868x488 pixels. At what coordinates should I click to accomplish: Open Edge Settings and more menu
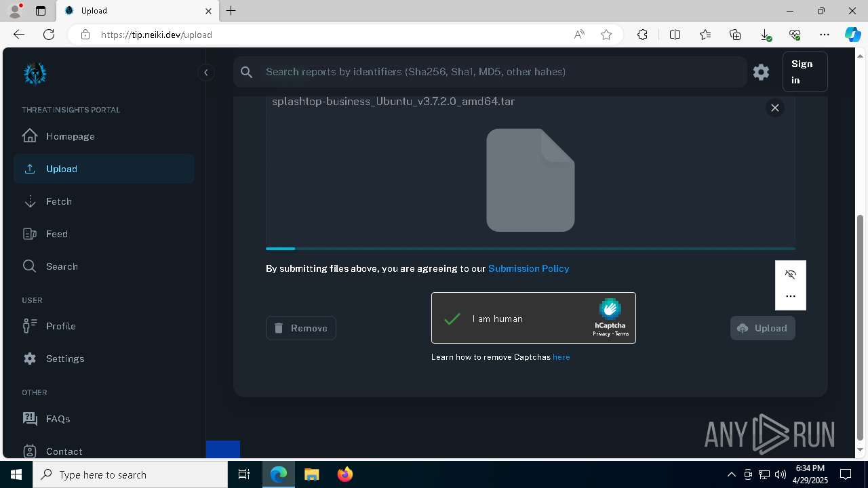tap(825, 35)
